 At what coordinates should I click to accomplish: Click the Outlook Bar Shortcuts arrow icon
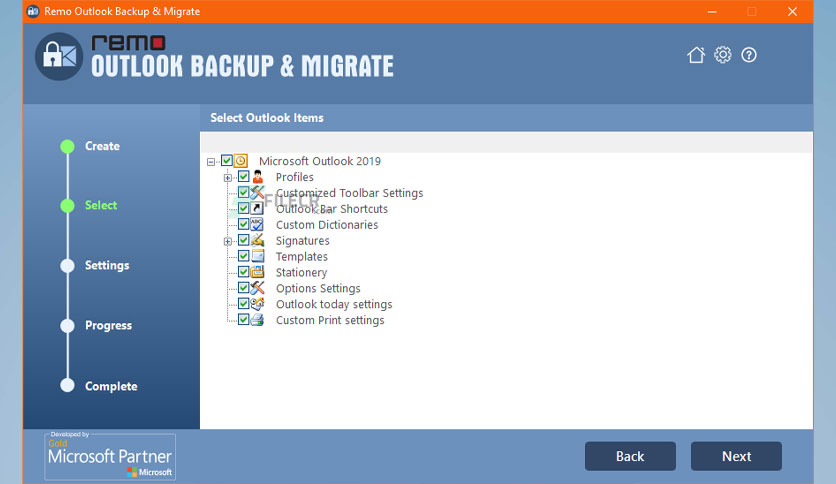pos(258,208)
